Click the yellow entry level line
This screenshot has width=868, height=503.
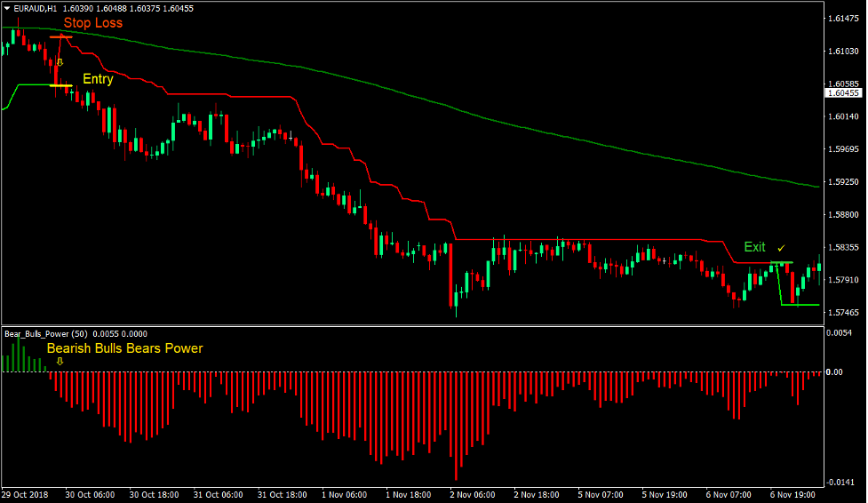coord(61,85)
